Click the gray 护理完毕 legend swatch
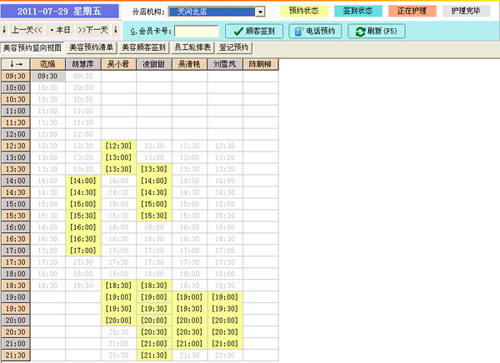Viewport: 500px width, 363px height. coord(466,11)
